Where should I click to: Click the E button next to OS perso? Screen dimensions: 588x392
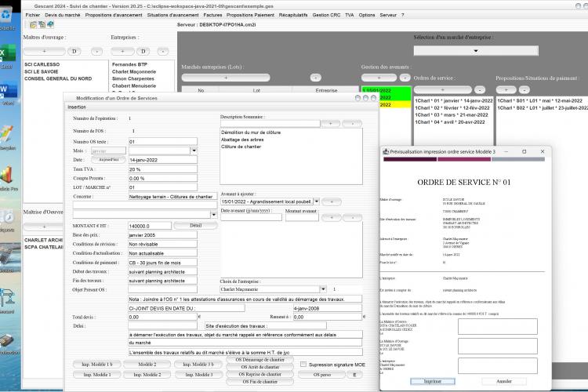coord(354,375)
